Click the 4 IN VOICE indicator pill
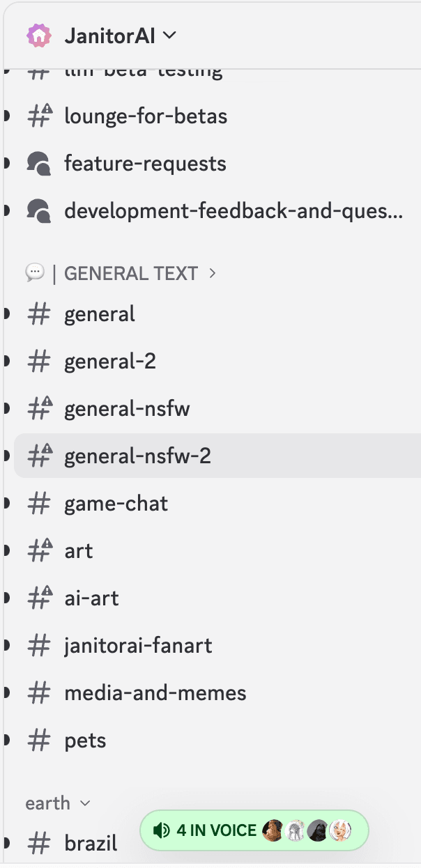Screen dimensions: 421x868 (x=254, y=830)
